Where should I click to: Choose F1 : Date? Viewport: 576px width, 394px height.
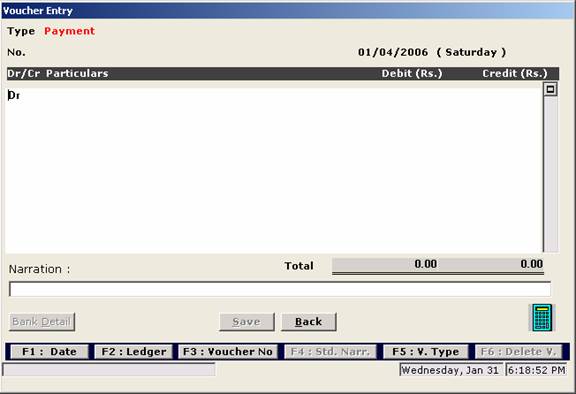49,352
